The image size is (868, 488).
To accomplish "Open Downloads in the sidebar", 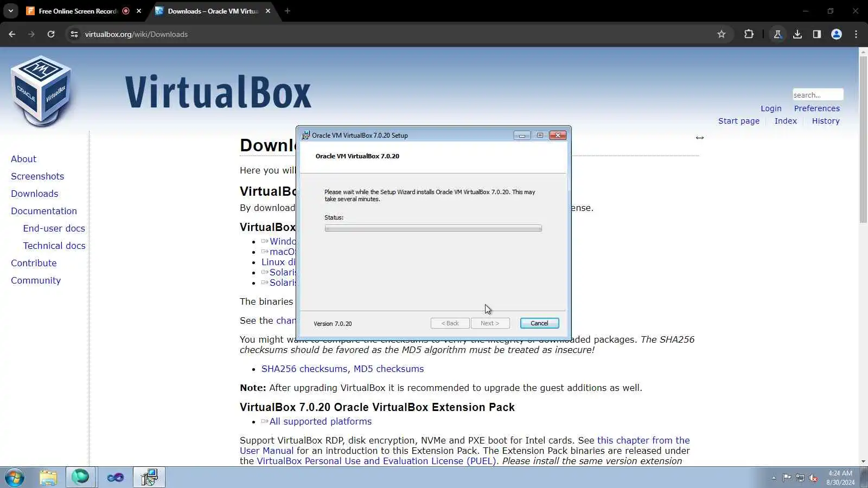I will tap(34, 194).
